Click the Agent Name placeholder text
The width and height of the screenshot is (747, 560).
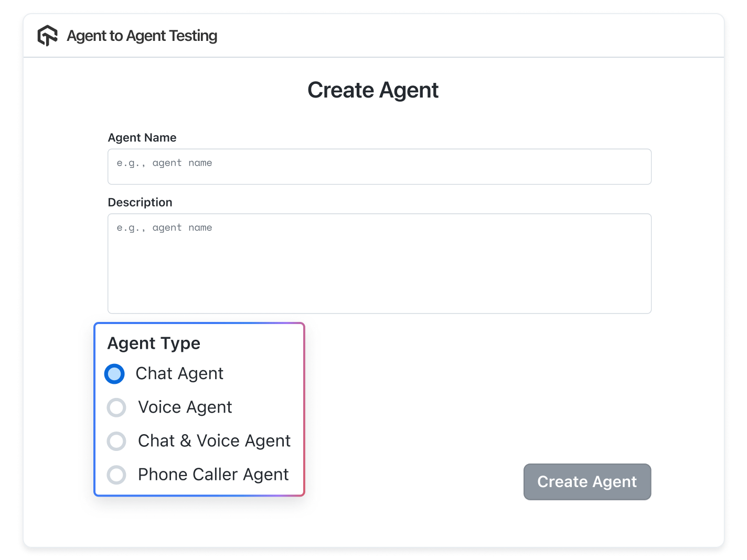click(164, 163)
